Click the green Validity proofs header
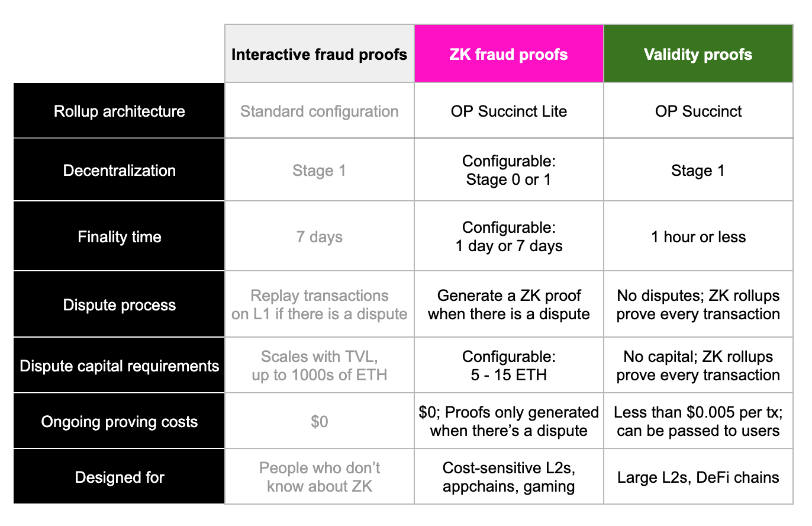 (698, 54)
